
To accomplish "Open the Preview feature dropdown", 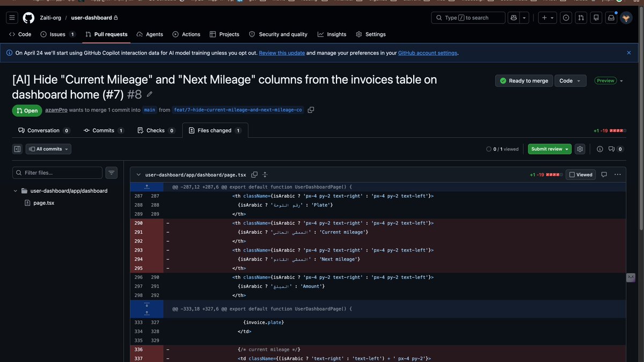I will pos(621,81).
